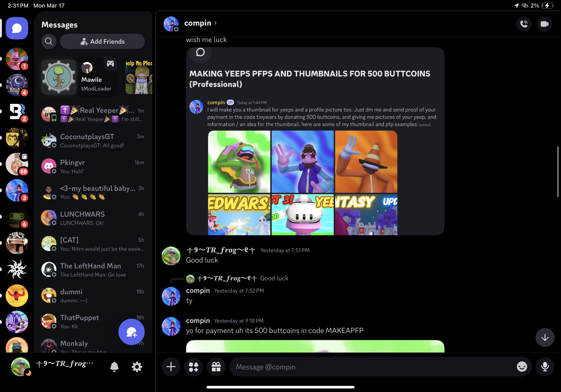Open the Direct Messages home icon

click(17, 28)
